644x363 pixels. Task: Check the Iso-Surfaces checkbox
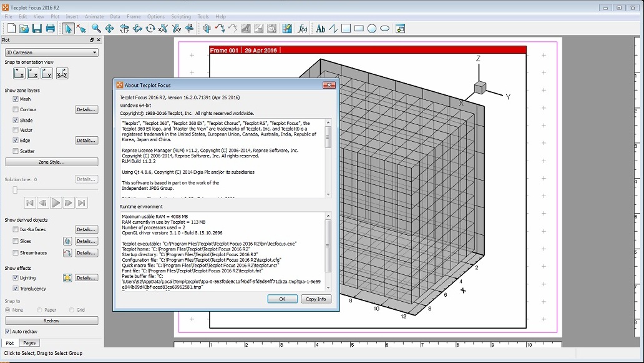click(16, 229)
